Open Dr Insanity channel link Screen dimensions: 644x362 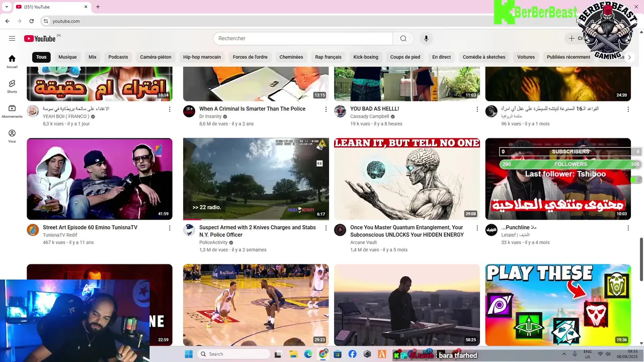[x=210, y=117]
